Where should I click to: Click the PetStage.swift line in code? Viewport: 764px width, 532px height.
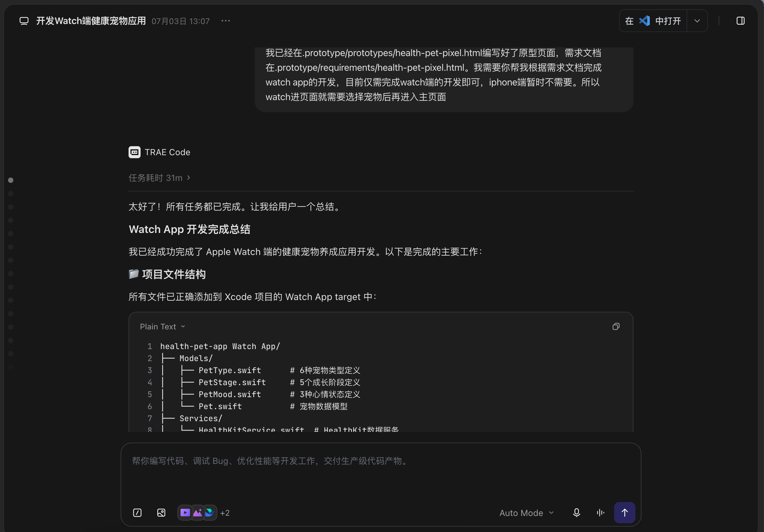point(260,382)
